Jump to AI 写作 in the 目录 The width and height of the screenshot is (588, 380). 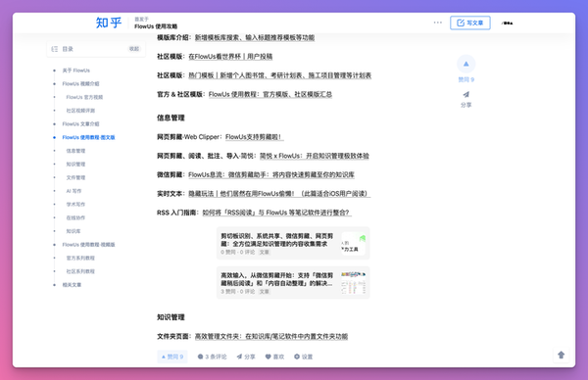73,191
